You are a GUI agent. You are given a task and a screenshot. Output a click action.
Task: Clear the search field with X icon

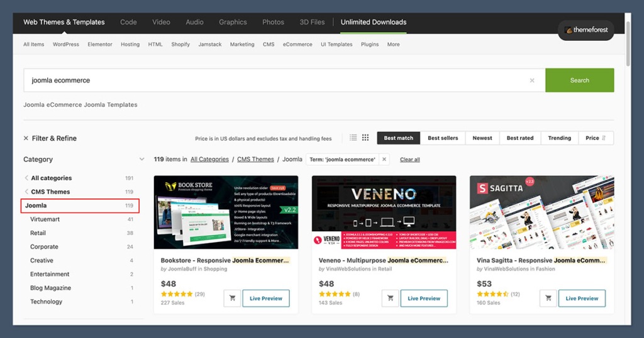532,80
